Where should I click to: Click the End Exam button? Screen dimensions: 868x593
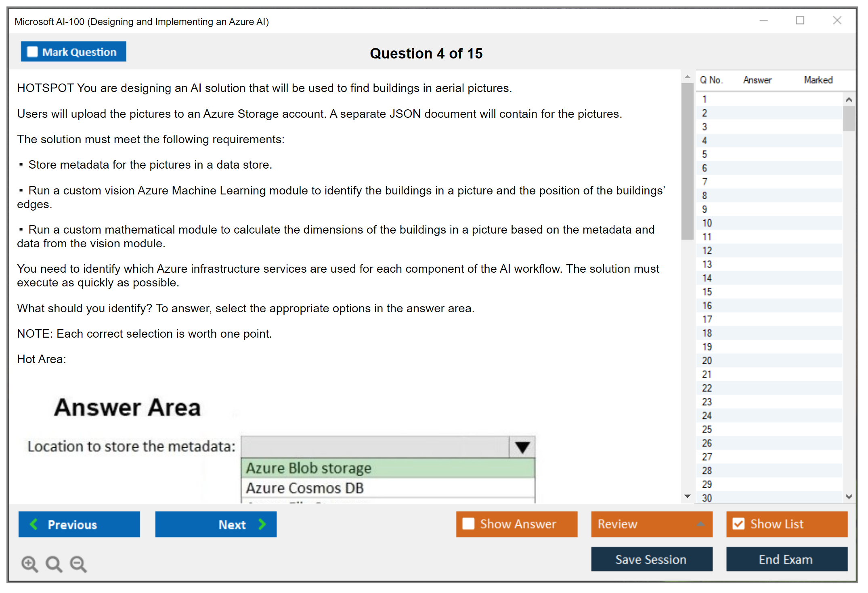[x=786, y=559]
